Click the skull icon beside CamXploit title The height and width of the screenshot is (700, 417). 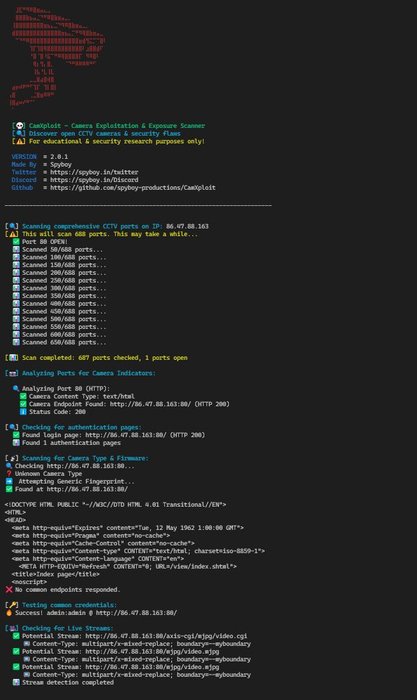coord(20,126)
